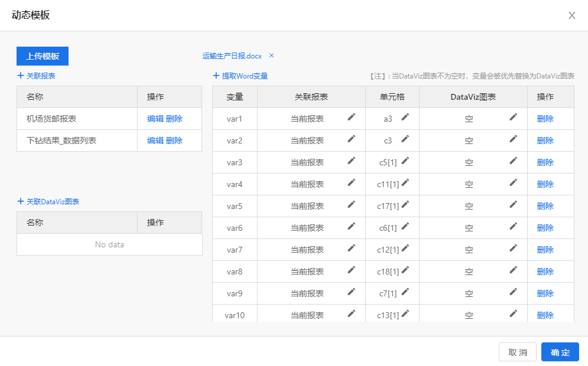Viewport: 588px width, 366px height.
Task: Edit the DataViz chart for var1
Action: tap(514, 117)
